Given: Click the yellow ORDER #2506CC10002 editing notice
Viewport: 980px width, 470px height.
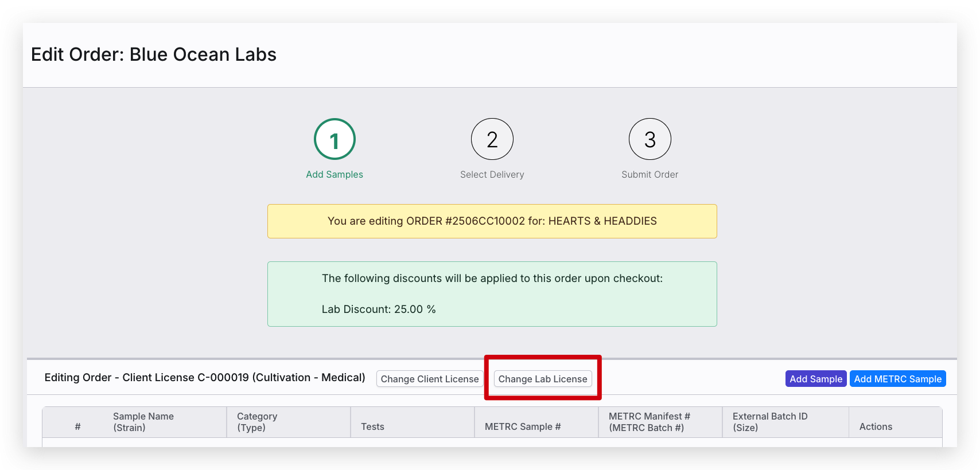Looking at the screenshot, I should (492, 221).
